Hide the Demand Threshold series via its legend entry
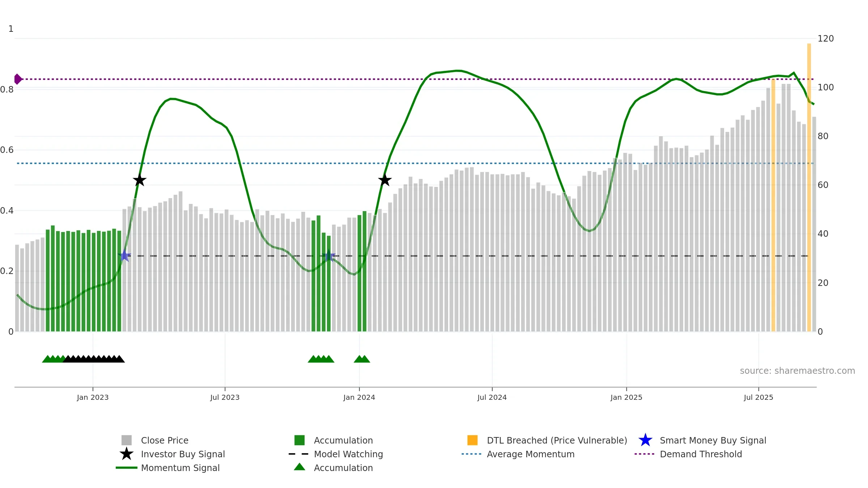Viewport: 868px width, 488px height. (701, 454)
